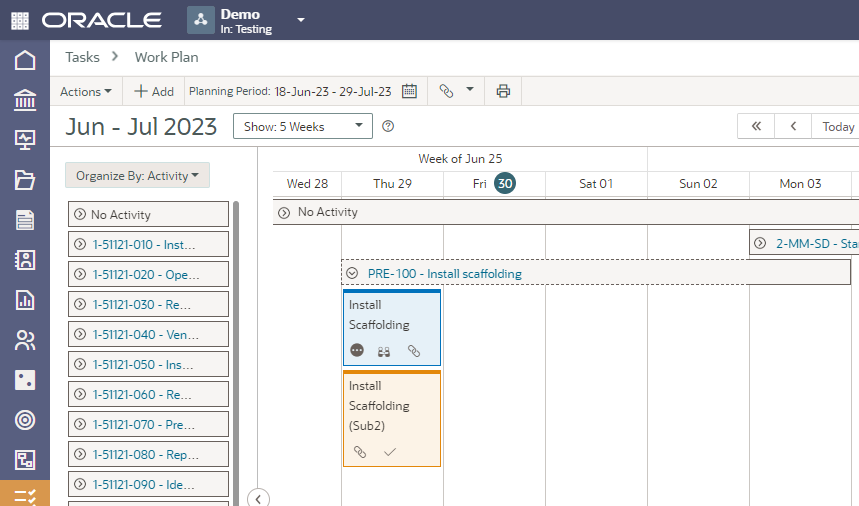Viewport: 859px width, 506px height.
Task: Click the Home icon in sidebar
Action: point(25,60)
